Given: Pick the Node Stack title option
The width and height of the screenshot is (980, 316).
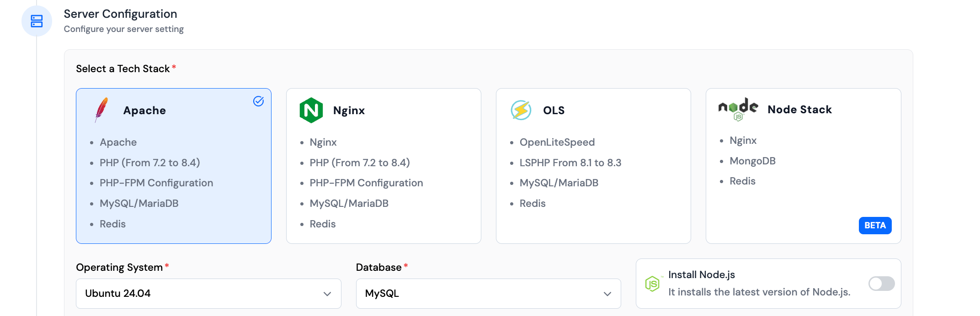Looking at the screenshot, I should [x=799, y=110].
